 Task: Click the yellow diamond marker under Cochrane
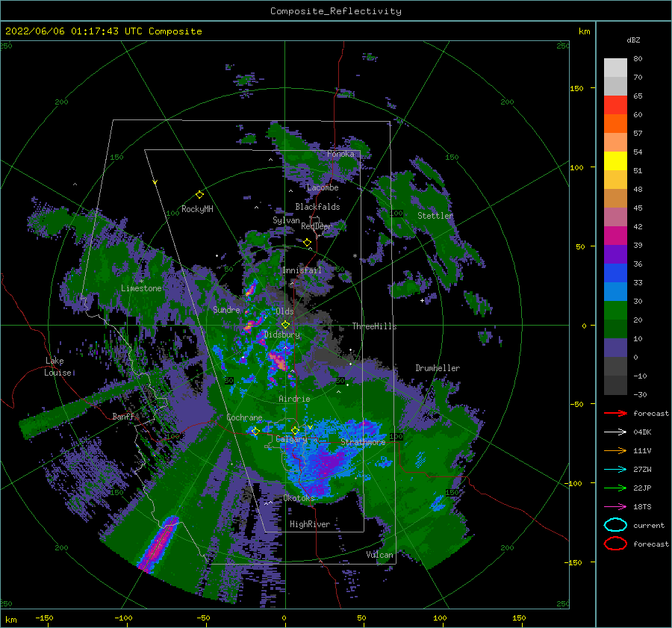[x=256, y=432]
